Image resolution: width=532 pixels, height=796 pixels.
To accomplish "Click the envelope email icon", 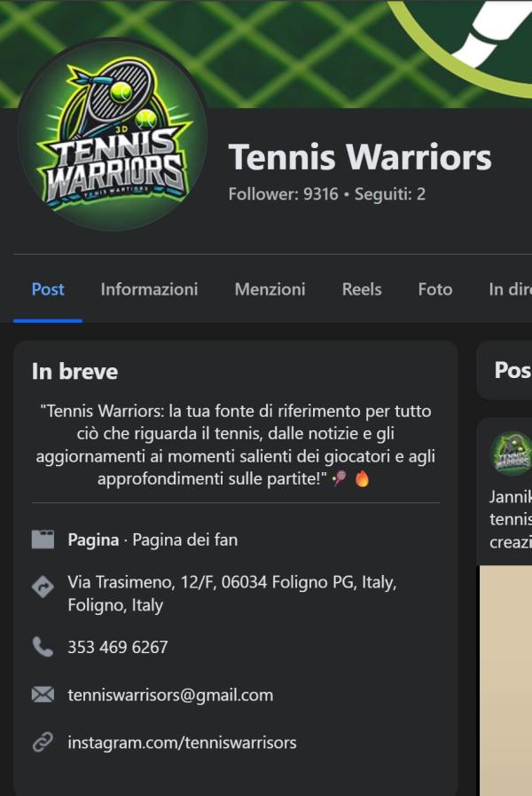I will (43, 695).
